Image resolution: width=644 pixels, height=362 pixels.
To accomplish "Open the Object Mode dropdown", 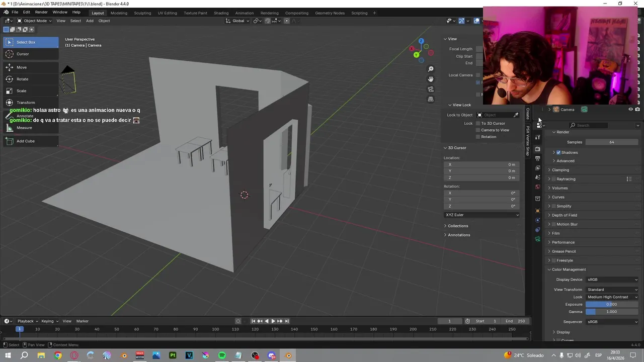I will (x=34, y=21).
